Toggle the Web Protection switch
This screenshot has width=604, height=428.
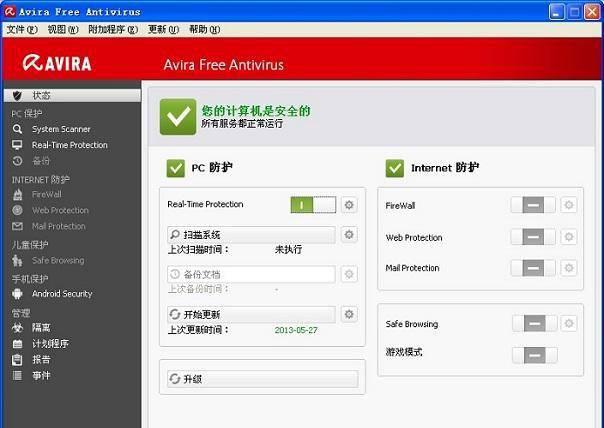(x=533, y=237)
